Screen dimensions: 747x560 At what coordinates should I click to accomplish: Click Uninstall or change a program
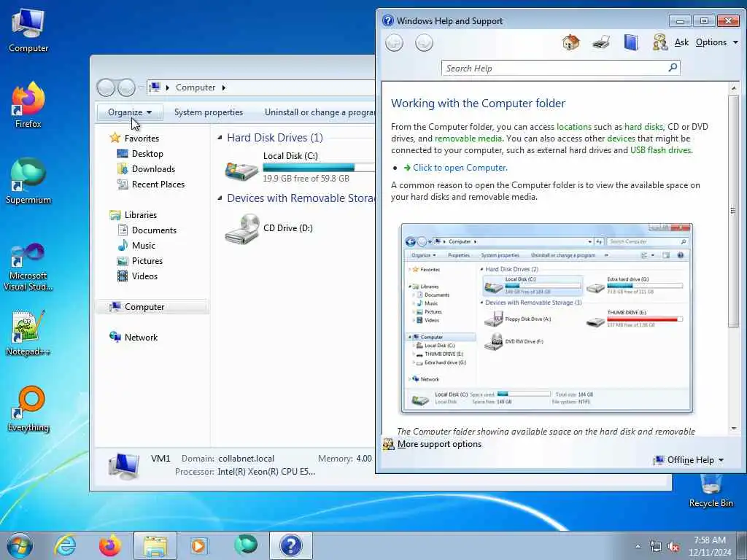click(x=320, y=112)
